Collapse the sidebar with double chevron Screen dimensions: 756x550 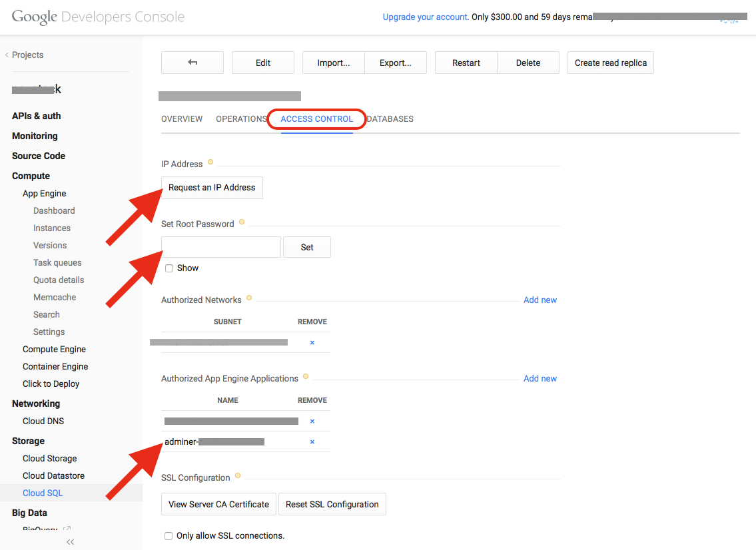[x=71, y=542]
